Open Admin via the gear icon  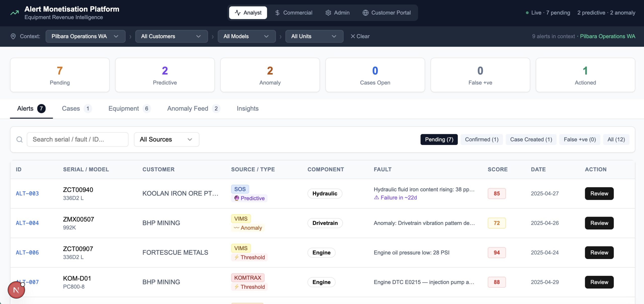[328, 12]
